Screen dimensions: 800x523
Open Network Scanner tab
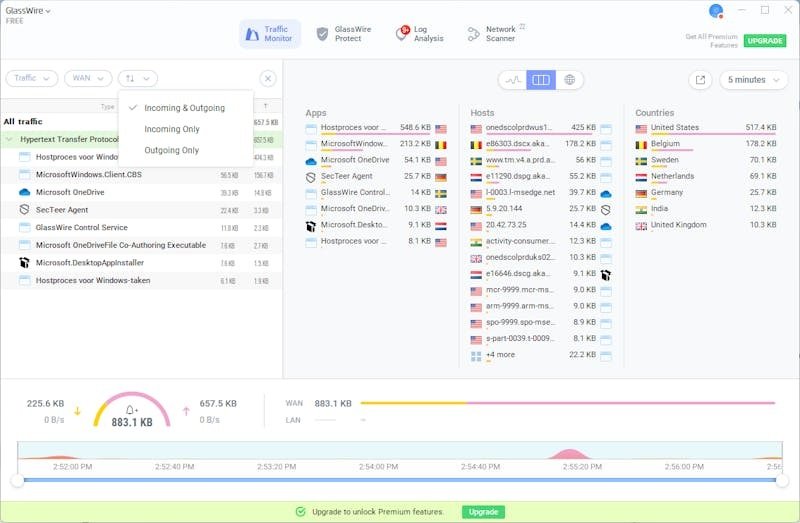pyautogui.click(x=494, y=34)
